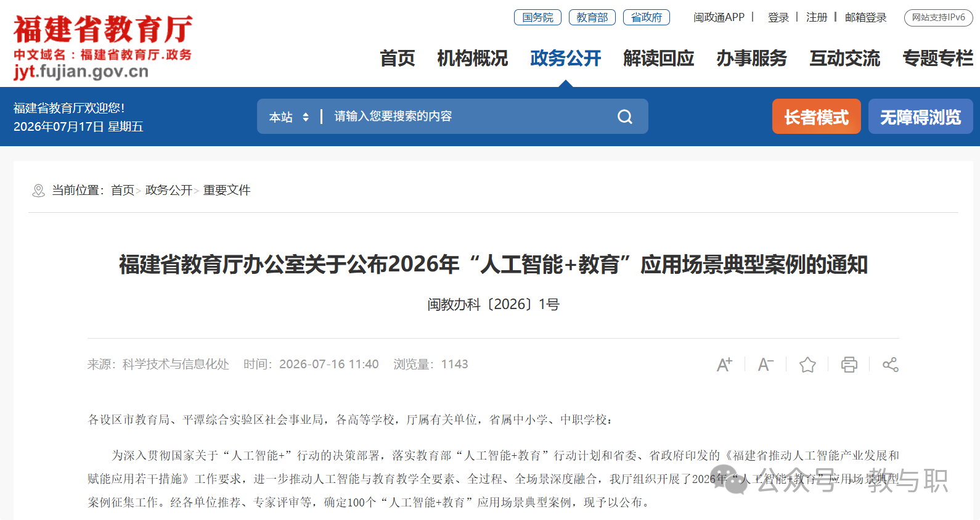Click the star favorite icon
980x520 pixels.
point(807,365)
